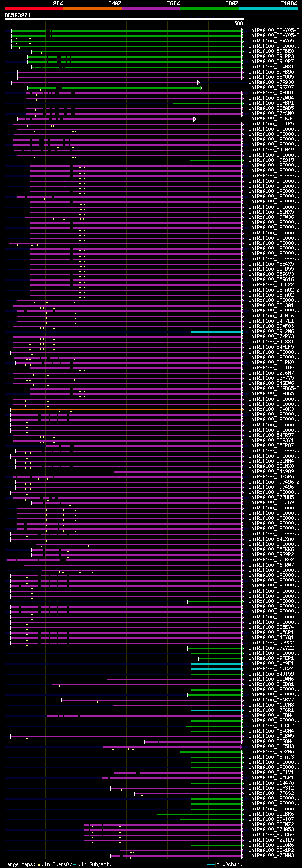Open hit UniRef100_Q8VYO5-3
The height and width of the screenshot is (868, 302).
(x=274, y=35)
